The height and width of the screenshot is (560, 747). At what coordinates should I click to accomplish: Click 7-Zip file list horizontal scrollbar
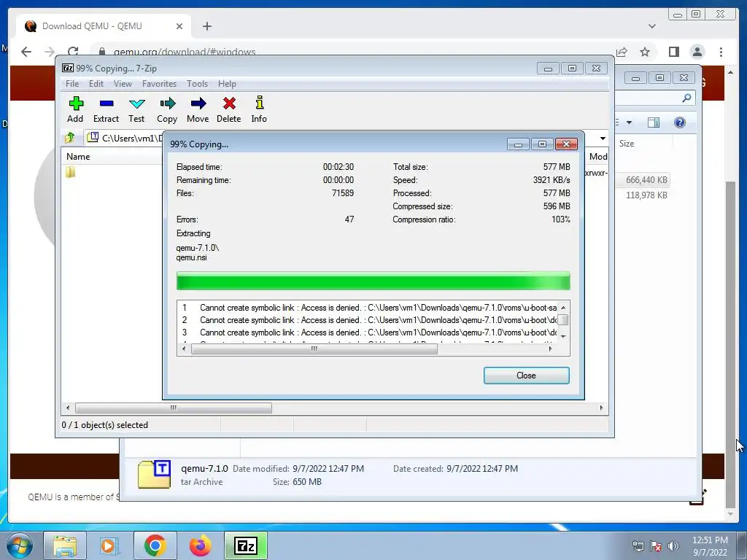coord(174,408)
